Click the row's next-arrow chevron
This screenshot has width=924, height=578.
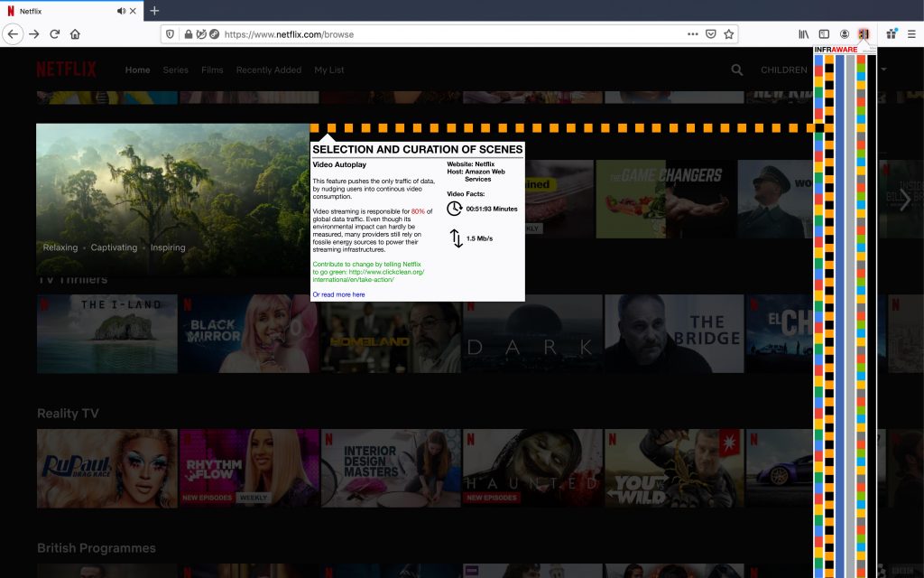coord(905,200)
